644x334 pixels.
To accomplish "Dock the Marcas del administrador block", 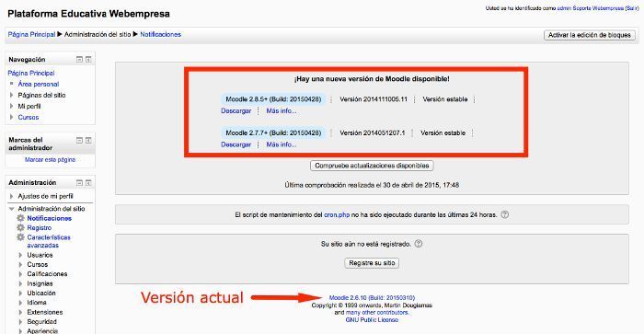I will pyautogui.click(x=88, y=141).
